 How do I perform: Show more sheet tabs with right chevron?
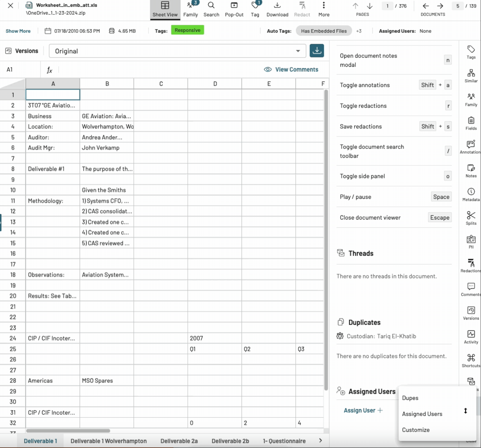click(x=320, y=441)
